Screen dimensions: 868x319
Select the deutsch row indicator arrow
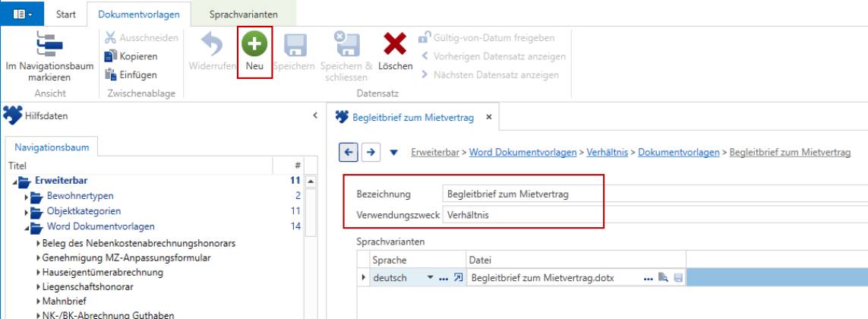364,278
